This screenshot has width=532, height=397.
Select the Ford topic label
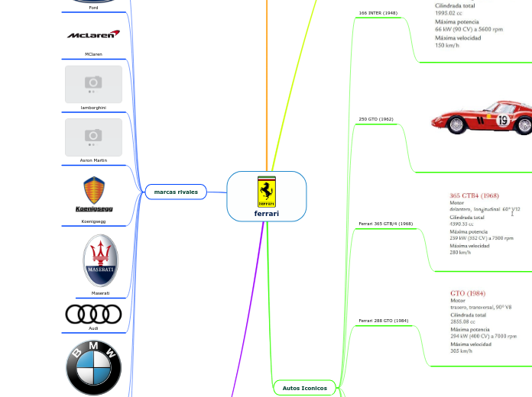[93, 8]
